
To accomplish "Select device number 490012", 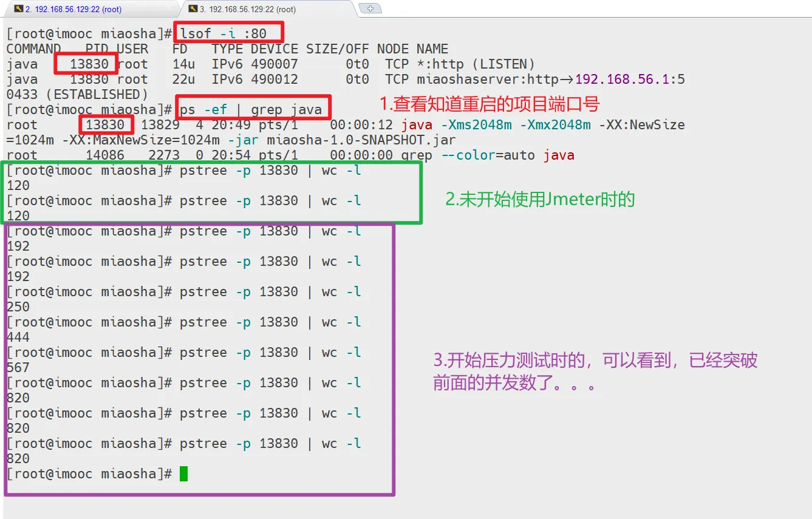I will (x=275, y=80).
